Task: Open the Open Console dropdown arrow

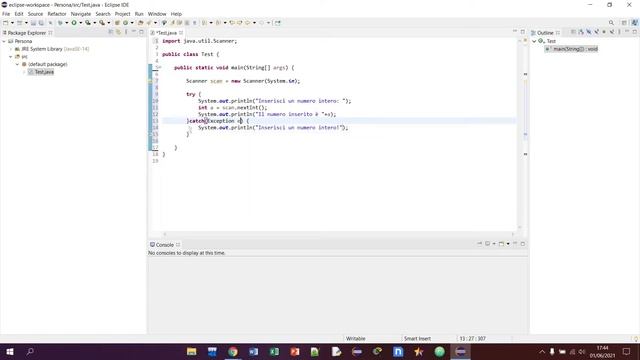Action: pyautogui.click(x=508, y=244)
